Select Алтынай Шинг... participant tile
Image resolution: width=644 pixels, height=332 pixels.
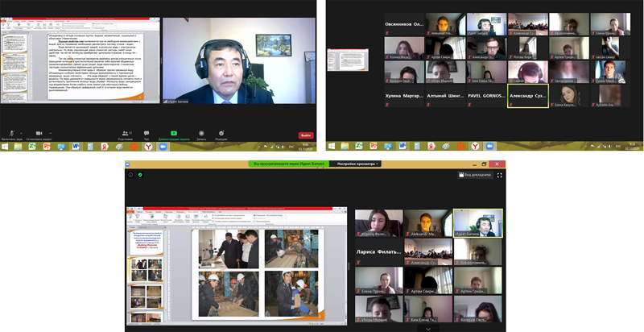[446, 96]
